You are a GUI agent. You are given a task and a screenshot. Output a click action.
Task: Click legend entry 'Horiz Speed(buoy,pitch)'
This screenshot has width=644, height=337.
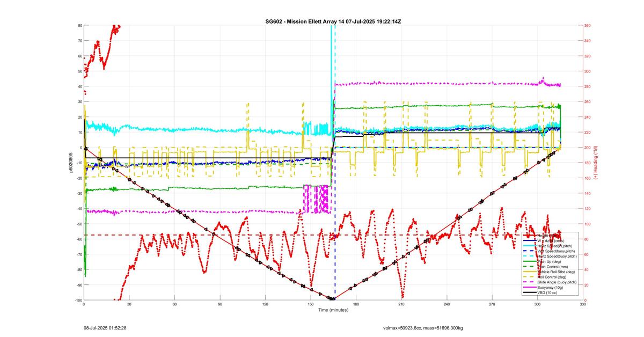tap(557, 256)
